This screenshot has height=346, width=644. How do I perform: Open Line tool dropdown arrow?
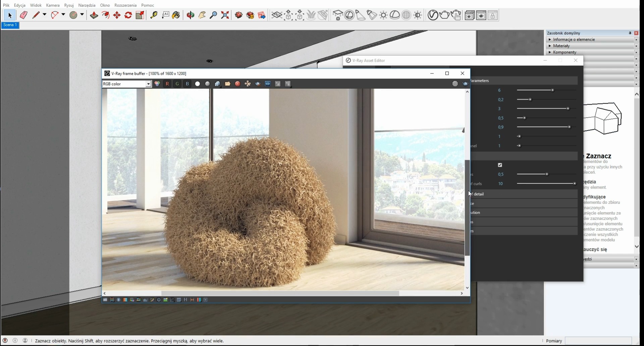[x=44, y=15]
